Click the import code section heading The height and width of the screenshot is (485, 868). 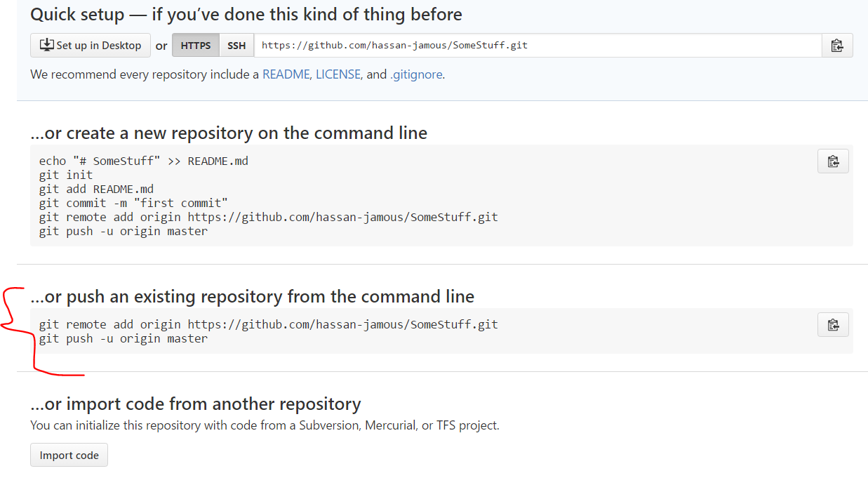[x=194, y=404]
